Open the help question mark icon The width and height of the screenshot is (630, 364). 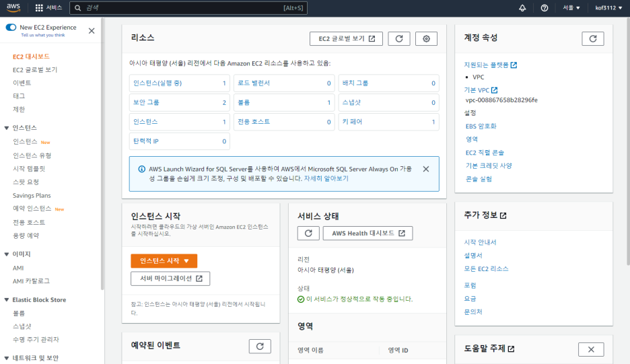(x=544, y=7)
